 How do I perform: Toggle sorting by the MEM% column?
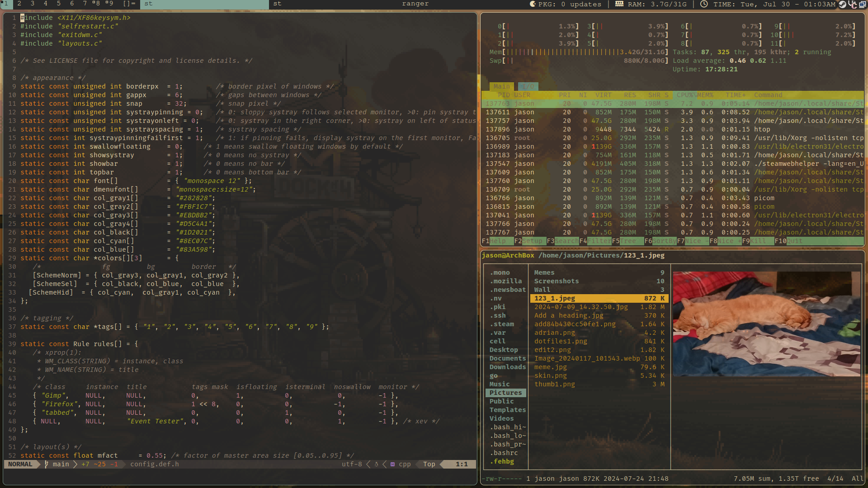[706, 95]
